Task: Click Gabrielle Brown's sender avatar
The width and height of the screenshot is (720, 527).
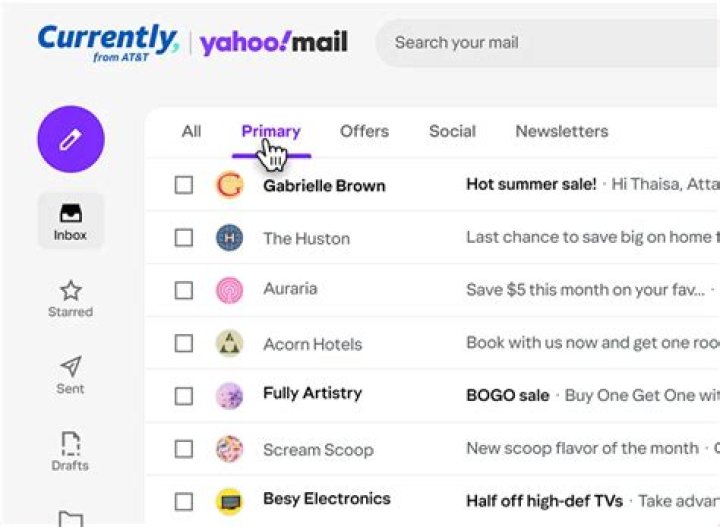Action: click(x=230, y=185)
